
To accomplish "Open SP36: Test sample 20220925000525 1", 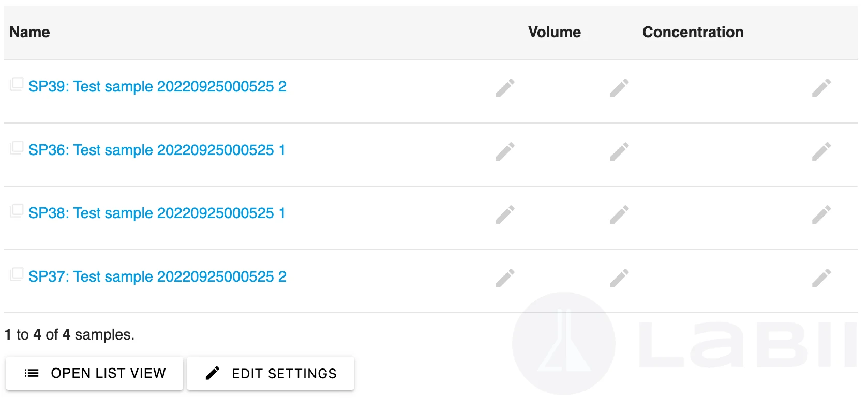I will [x=157, y=150].
